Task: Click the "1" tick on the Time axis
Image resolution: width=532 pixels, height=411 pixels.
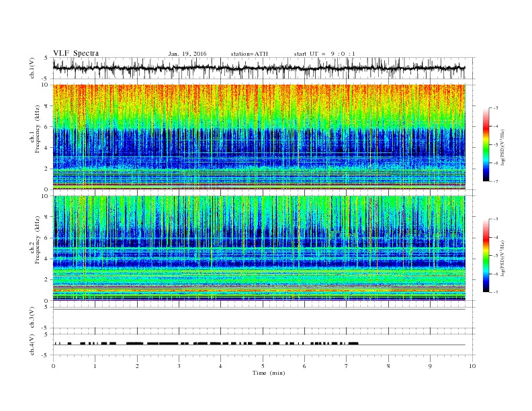Action: (x=95, y=366)
